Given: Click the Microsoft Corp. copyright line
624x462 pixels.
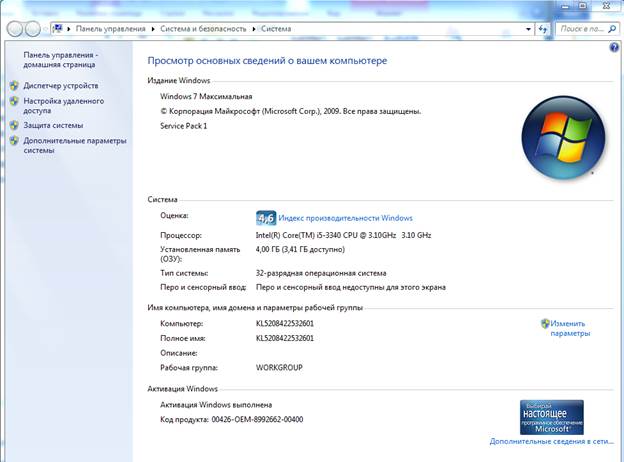Looking at the screenshot, I should 291,111.
